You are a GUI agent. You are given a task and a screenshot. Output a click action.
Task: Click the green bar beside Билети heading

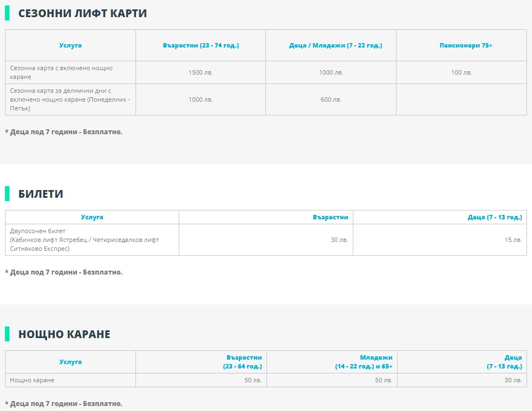(x=7, y=194)
